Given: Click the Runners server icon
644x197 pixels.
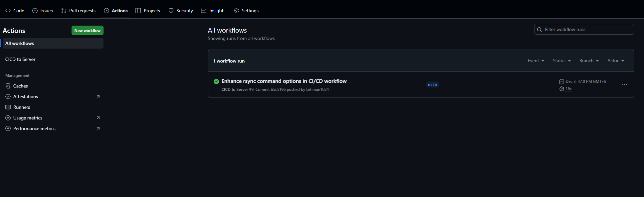Looking at the screenshot, I should [x=8, y=107].
